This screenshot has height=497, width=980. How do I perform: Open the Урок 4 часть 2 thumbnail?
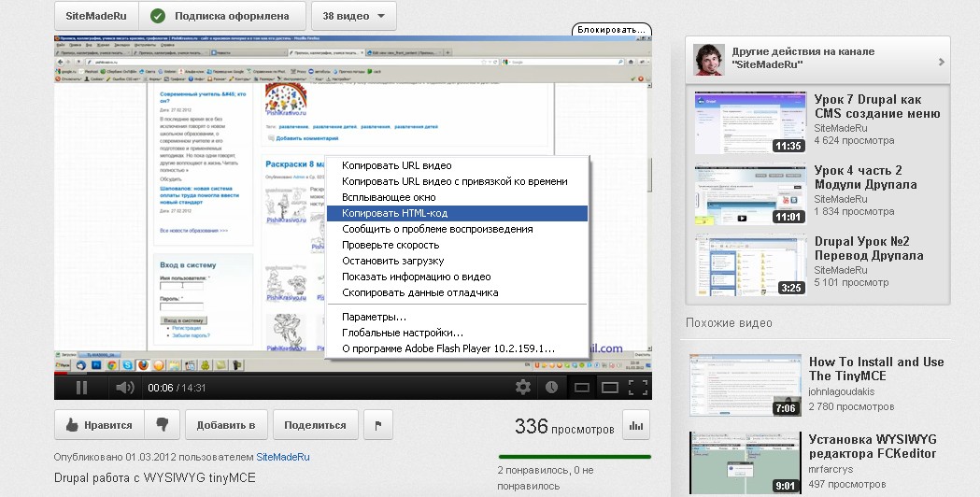pos(750,193)
